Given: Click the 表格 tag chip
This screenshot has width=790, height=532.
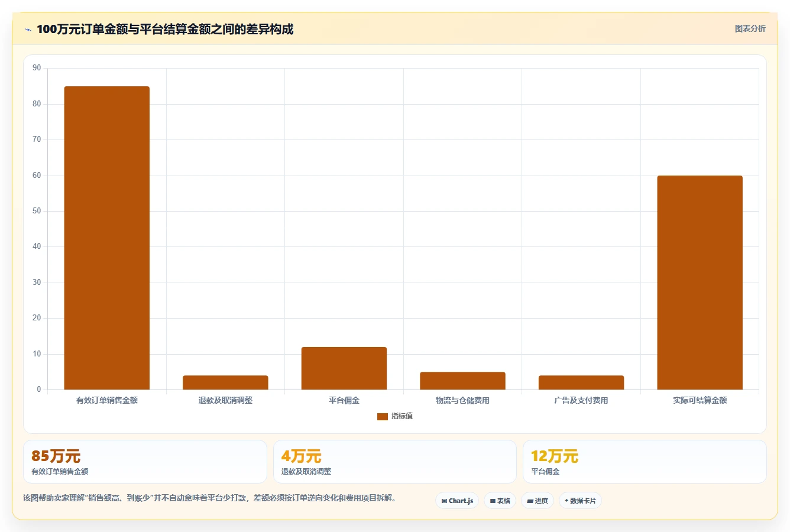Looking at the screenshot, I should click(500, 501).
